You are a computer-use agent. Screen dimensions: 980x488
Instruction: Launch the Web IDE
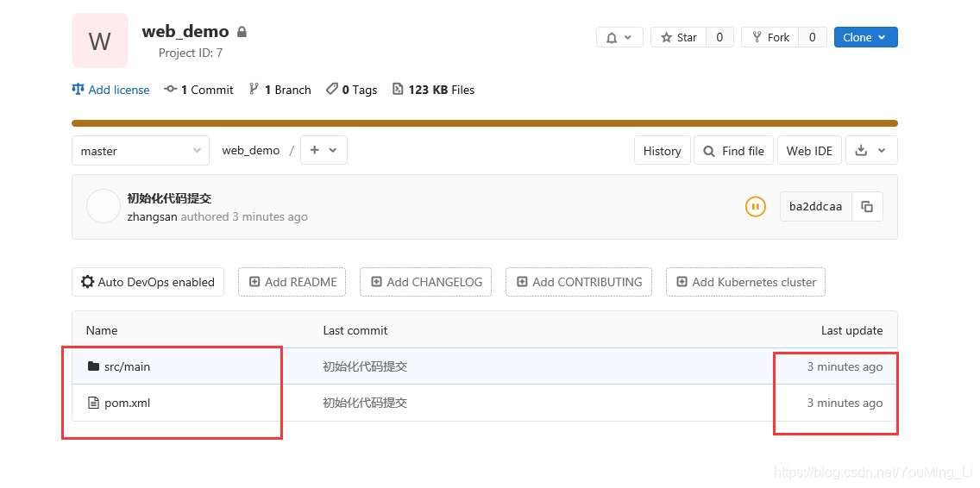(809, 151)
